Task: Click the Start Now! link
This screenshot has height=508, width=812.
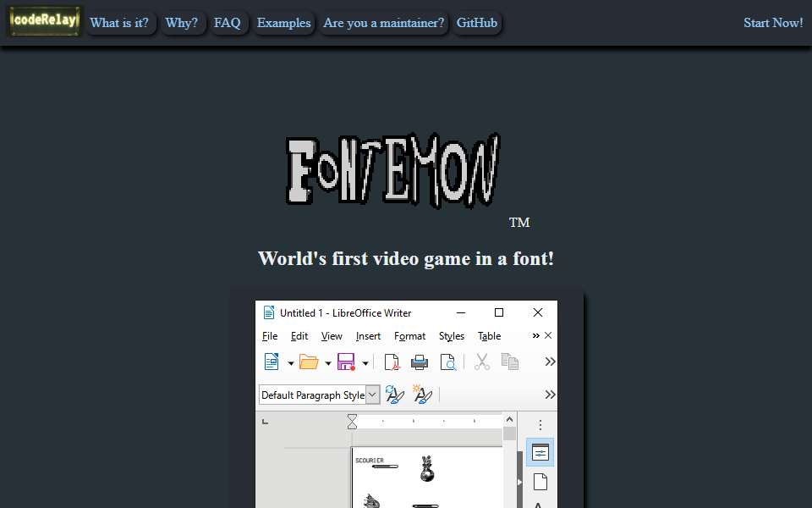Action: tap(773, 23)
